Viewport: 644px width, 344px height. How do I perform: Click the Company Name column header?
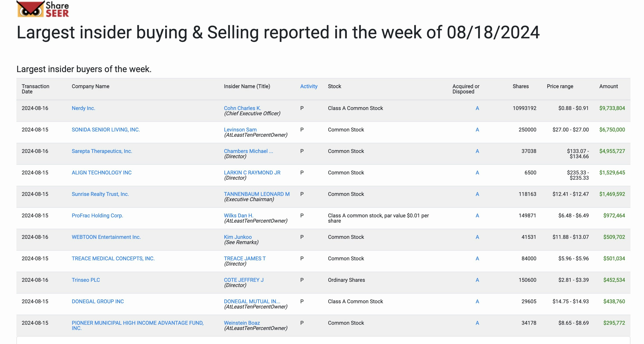click(x=90, y=86)
